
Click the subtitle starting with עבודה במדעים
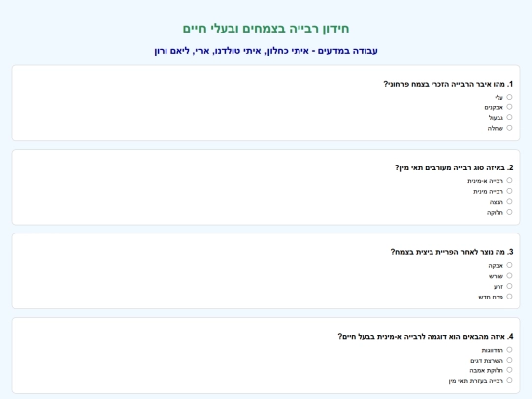click(x=266, y=51)
